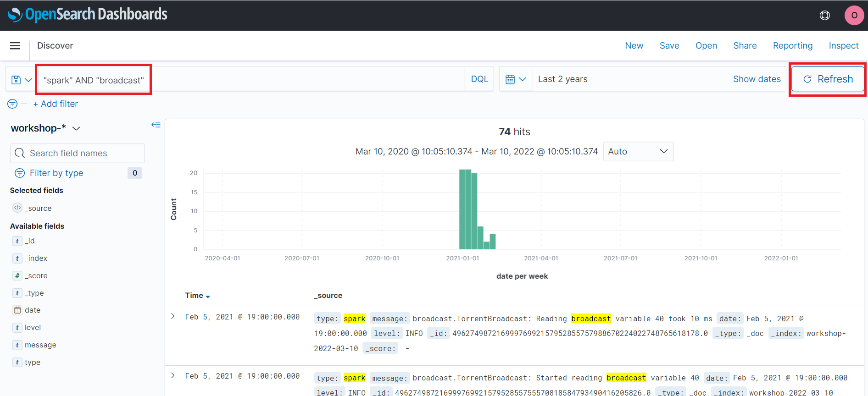The width and height of the screenshot is (868, 396).
Task: Click the _source column header
Action: click(x=328, y=296)
